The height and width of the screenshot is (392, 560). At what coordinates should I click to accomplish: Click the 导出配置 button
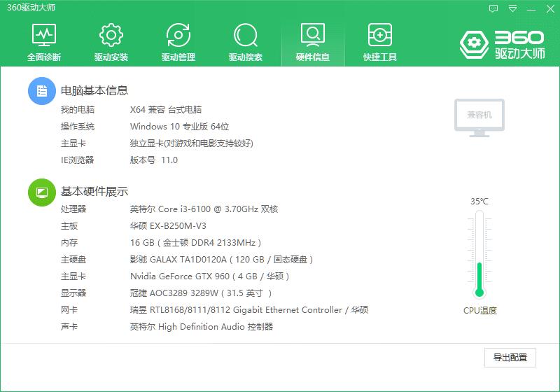click(x=510, y=358)
